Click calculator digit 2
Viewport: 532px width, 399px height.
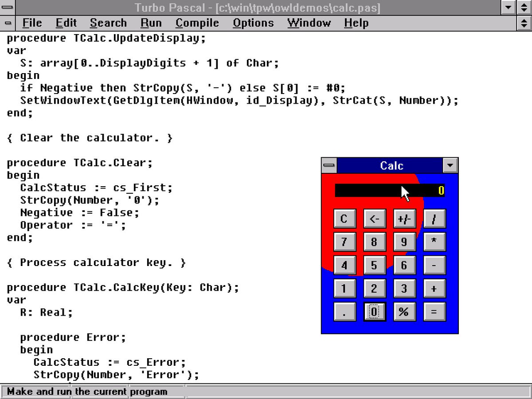tap(374, 289)
